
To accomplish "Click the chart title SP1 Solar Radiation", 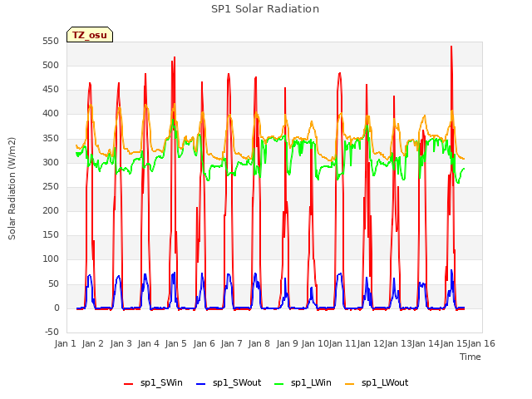I will [265, 9].
